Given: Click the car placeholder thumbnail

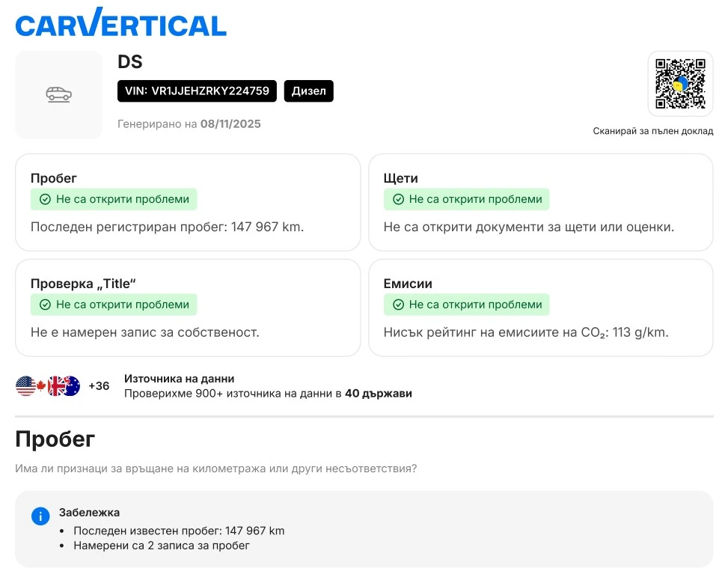Looking at the screenshot, I should coord(59,94).
